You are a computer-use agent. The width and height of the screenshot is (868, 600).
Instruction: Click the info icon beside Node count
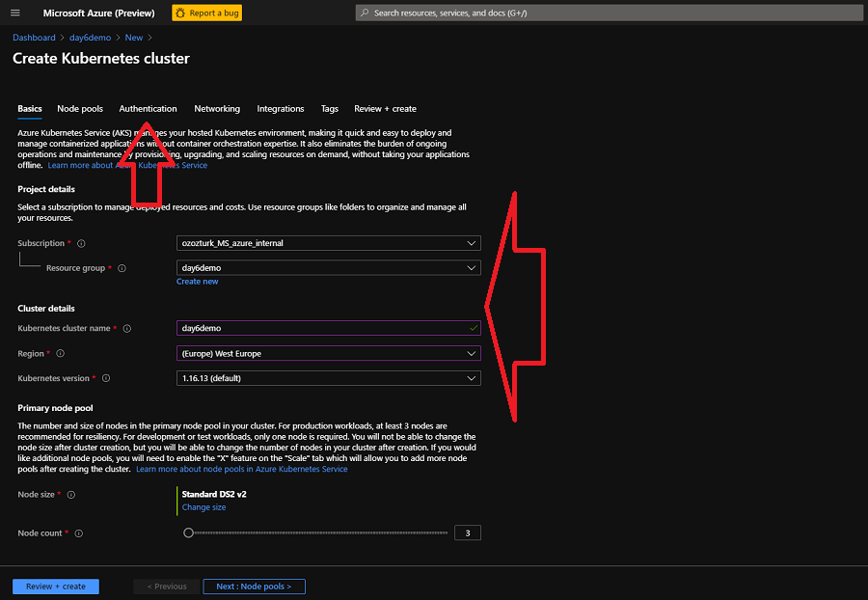coord(79,533)
